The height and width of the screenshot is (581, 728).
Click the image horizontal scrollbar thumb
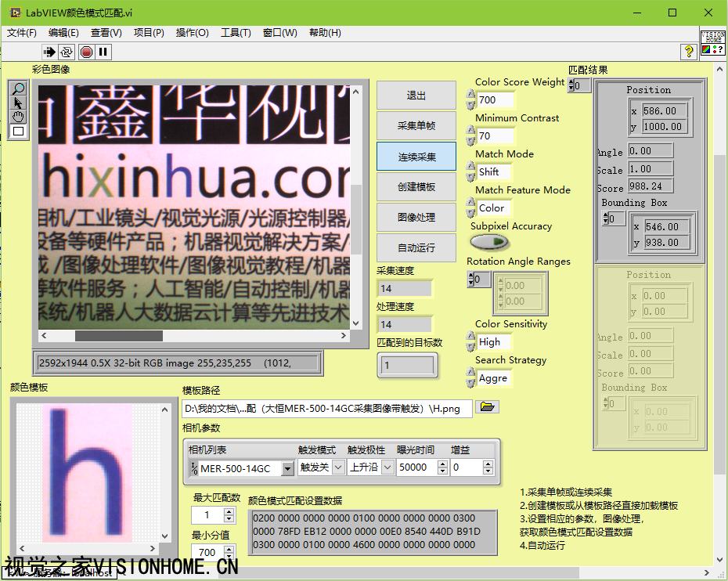pos(118,336)
